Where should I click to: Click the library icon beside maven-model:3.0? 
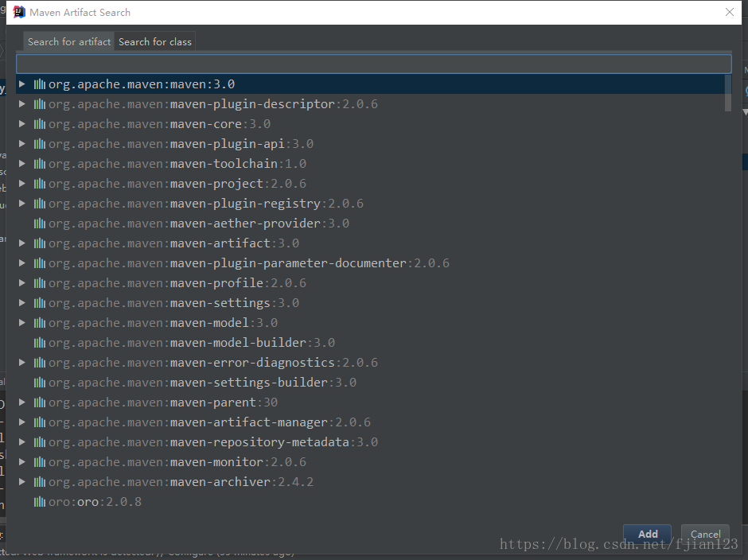[40, 323]
